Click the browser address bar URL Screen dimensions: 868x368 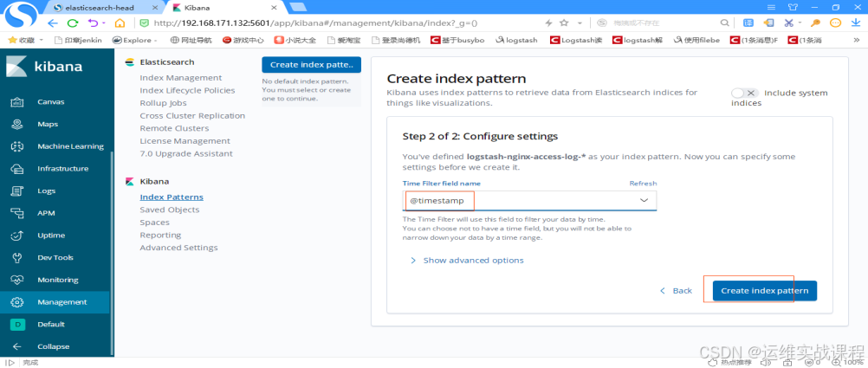click(315, 23)
